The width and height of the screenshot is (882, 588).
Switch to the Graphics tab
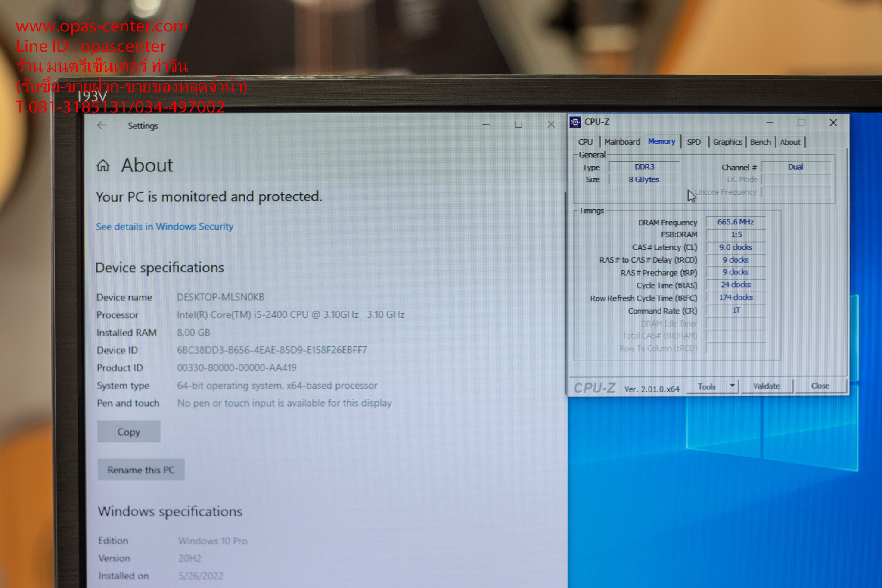pyautogui.click(x=727, y=142)
